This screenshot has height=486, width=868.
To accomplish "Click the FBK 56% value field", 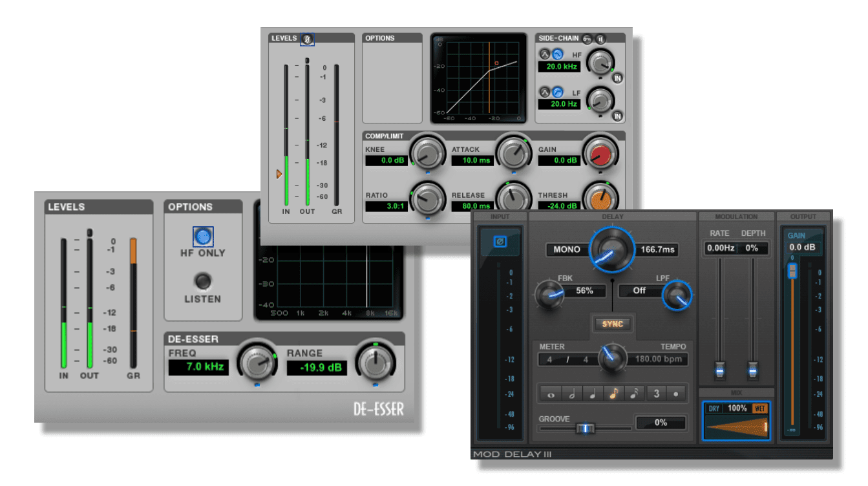I will (x=584, y=291).
